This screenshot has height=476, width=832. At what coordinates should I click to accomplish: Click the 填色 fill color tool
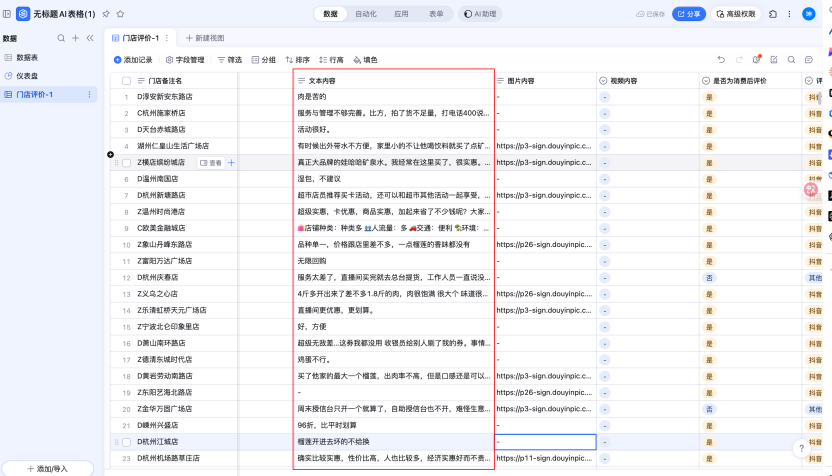point(364,60)
